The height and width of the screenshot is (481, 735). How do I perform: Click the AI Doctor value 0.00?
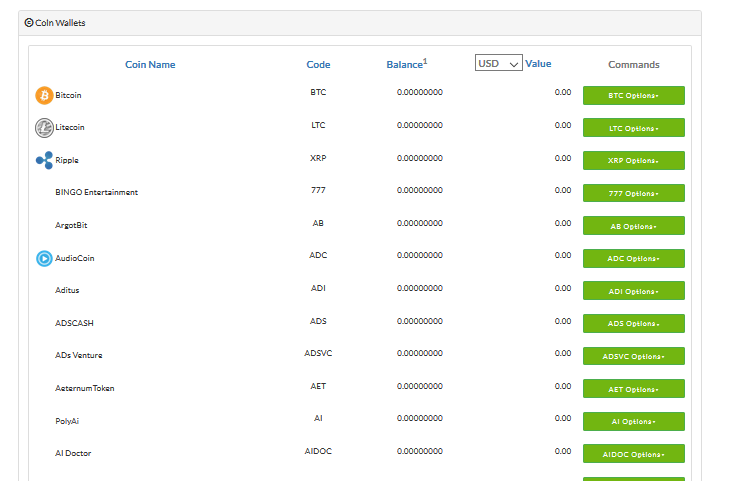point(563,451)
